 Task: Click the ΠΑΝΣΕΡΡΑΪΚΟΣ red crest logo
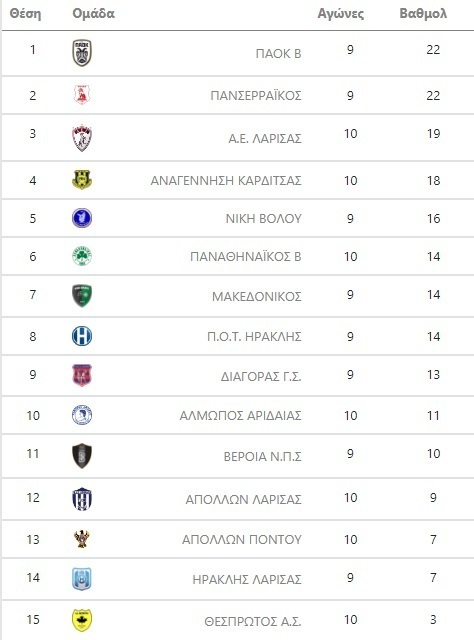82,95
